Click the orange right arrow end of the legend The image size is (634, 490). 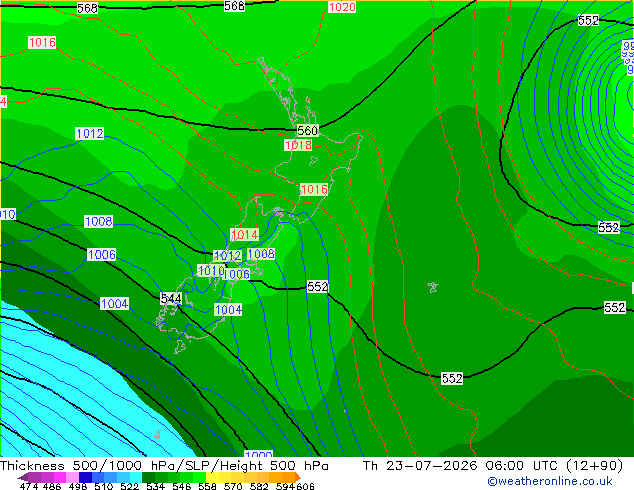(298, 477)
